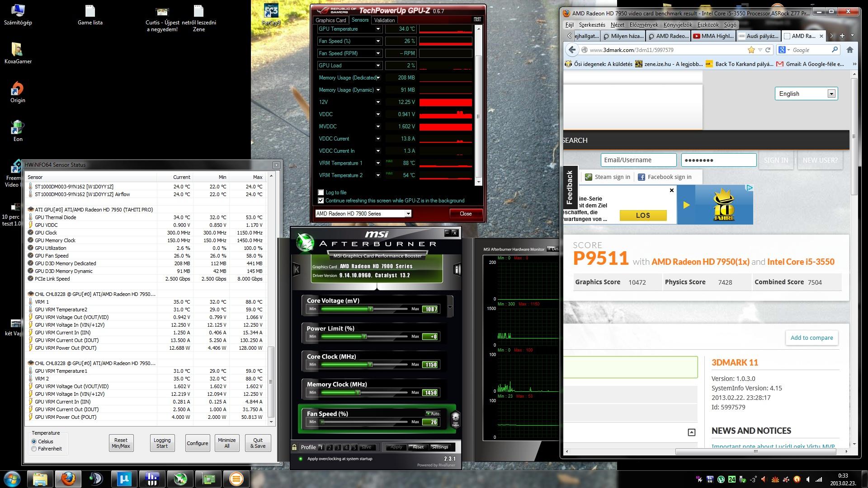Select Fahrenheit temperature unit
The width and height of the screenshot is (868, 488).
34,449
